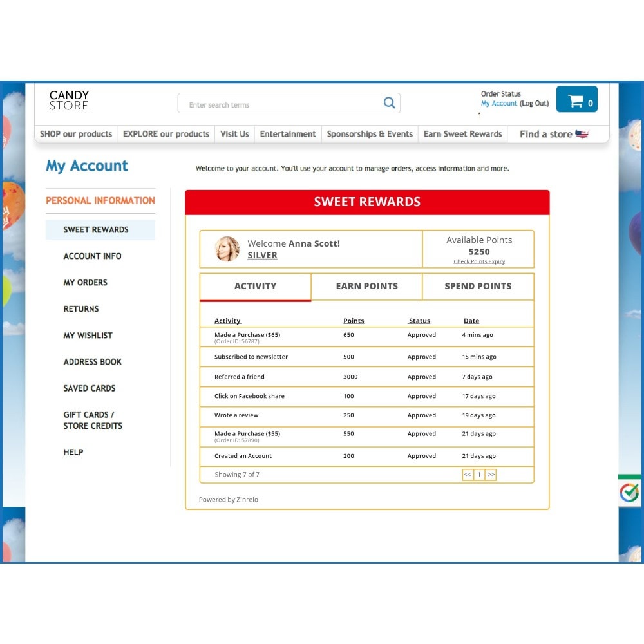
Task: Click 'Subscribed to newsletter' row
Action: click(x=367, y=357)
